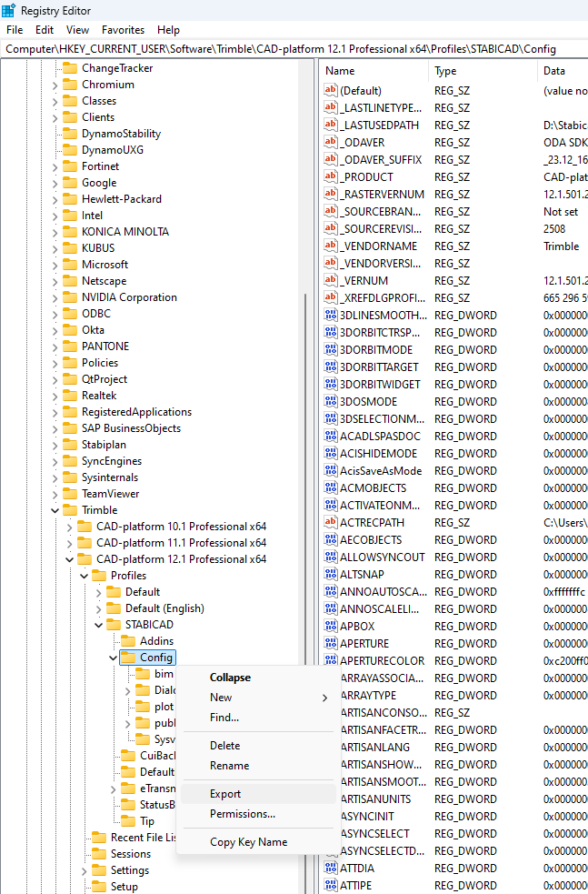588x894 pixels.
Task: Select CAD-platform 11.1 Professional x64 key
Action: (181, 543)
